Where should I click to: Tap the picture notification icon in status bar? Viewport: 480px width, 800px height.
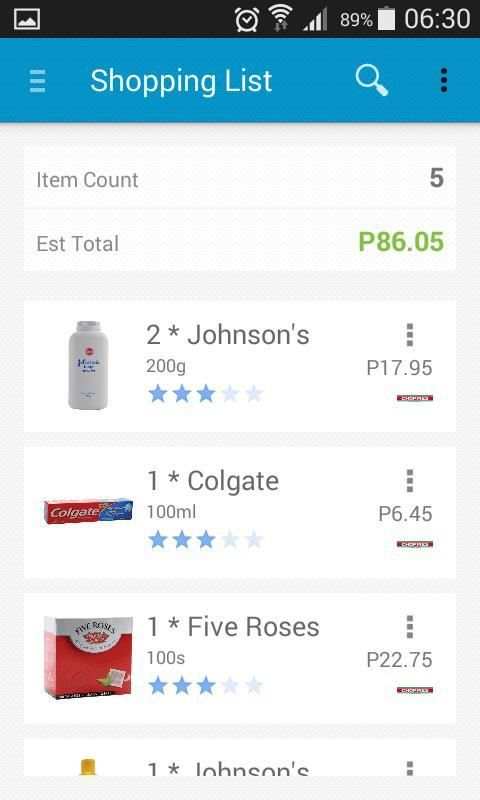(27, 19)
